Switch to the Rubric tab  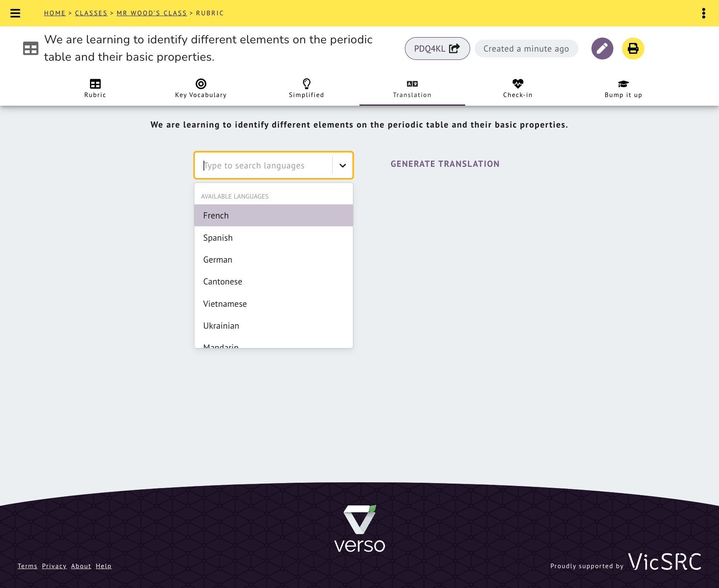95,88
